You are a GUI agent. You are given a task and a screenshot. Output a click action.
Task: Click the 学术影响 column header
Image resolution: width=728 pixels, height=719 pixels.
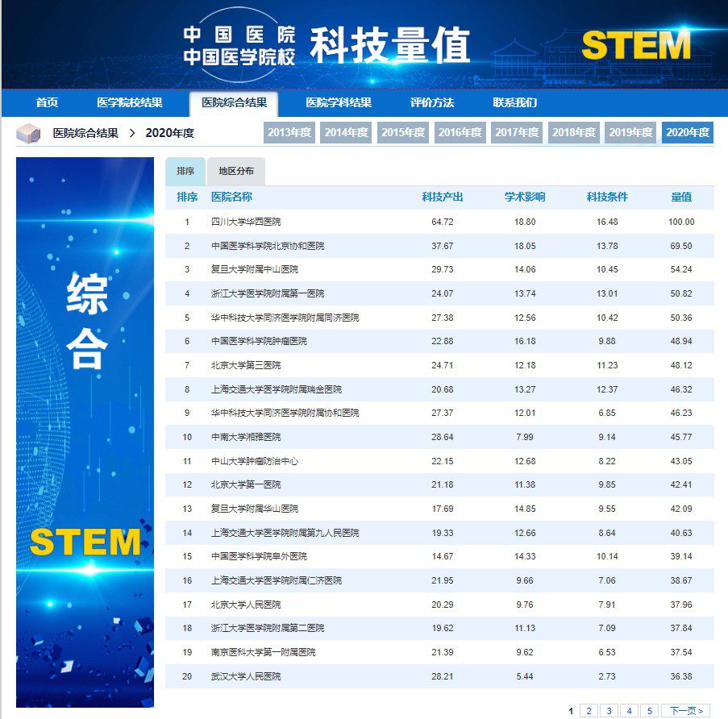click(x=525, y=197)
